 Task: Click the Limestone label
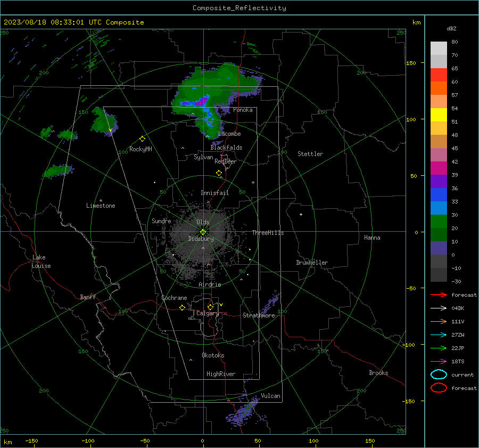click(x=101, y=206)
